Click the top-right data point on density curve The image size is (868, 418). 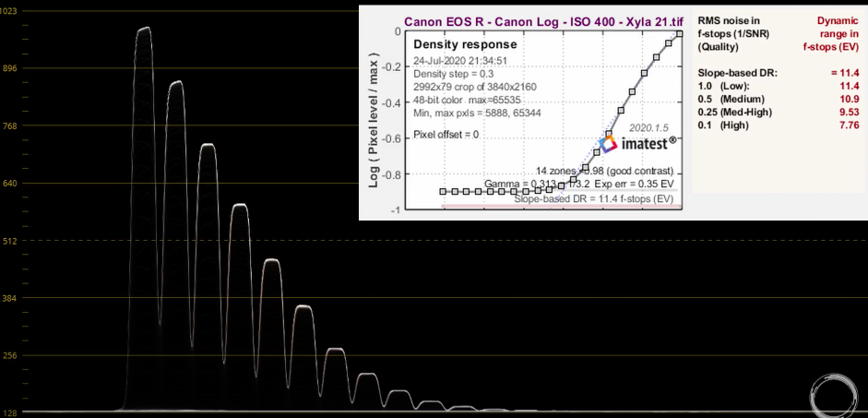pos(680,34)
